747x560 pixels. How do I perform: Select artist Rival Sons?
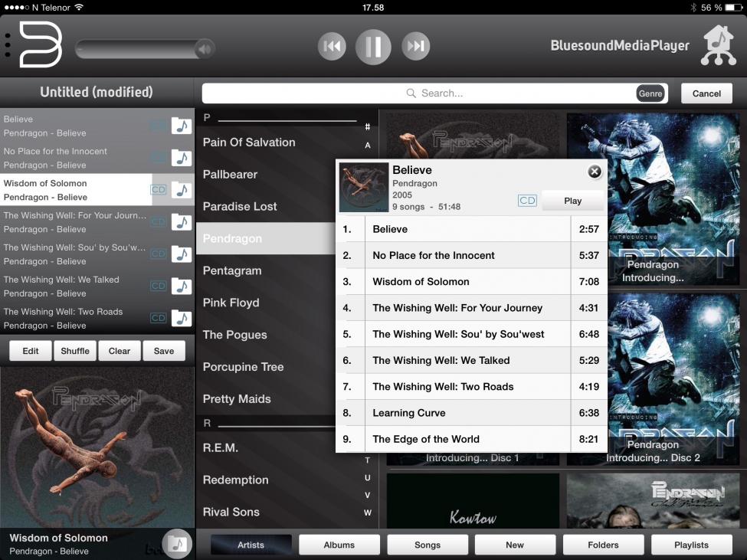click(x=231, y=512)
